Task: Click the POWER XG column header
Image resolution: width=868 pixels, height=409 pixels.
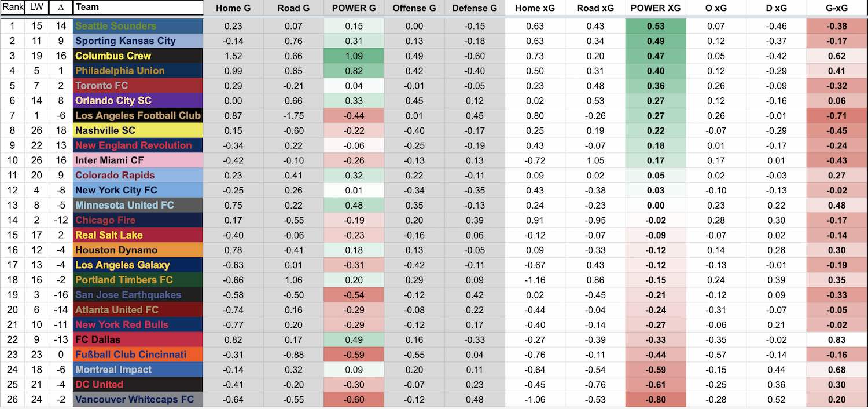Action: click(656, 8)
